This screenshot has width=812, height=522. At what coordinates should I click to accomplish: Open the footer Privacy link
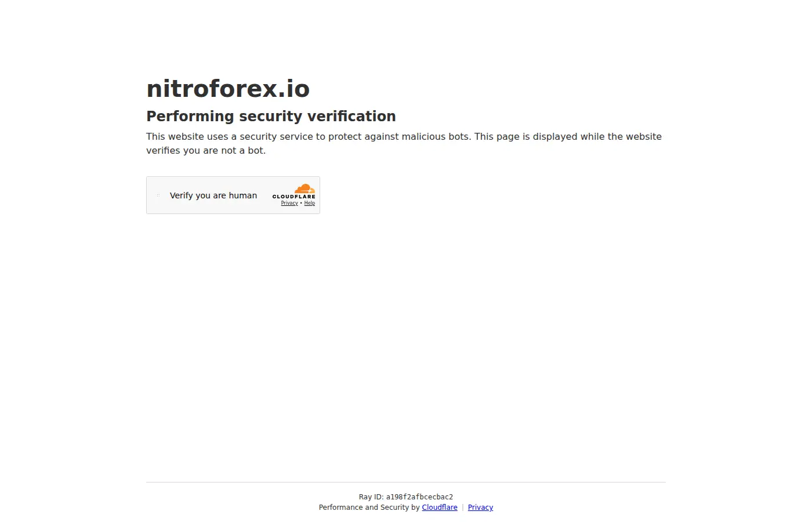(x=480, y=507)
